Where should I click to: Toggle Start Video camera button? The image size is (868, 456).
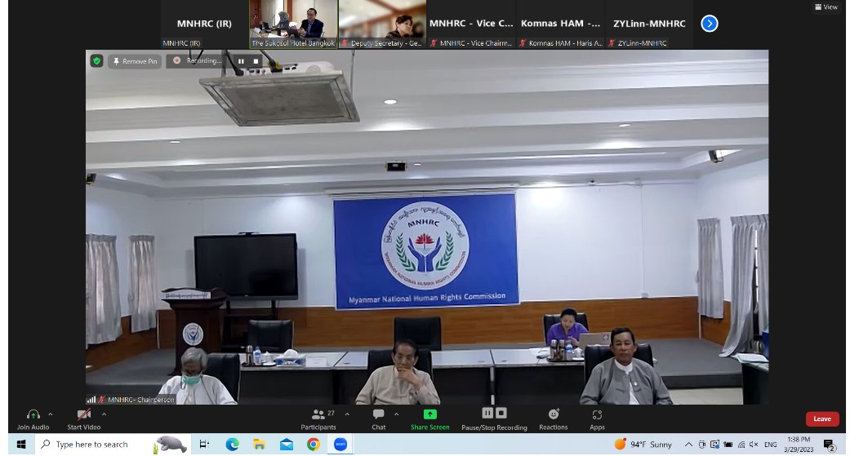84,419
